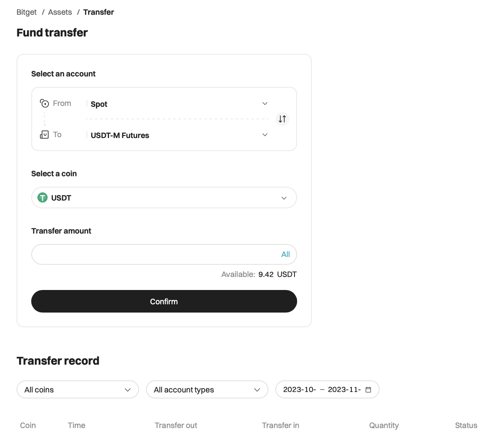Navigate to Assets in the breadcrumb
Viewport: 496px width, 448px height.
click(60, 12)
